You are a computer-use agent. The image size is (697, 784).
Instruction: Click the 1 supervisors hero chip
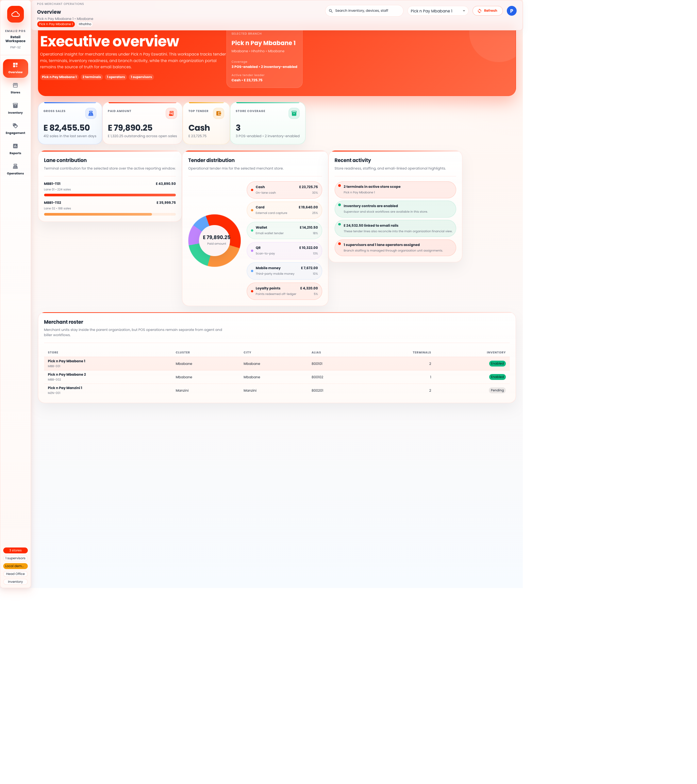[x=141, y=77]
